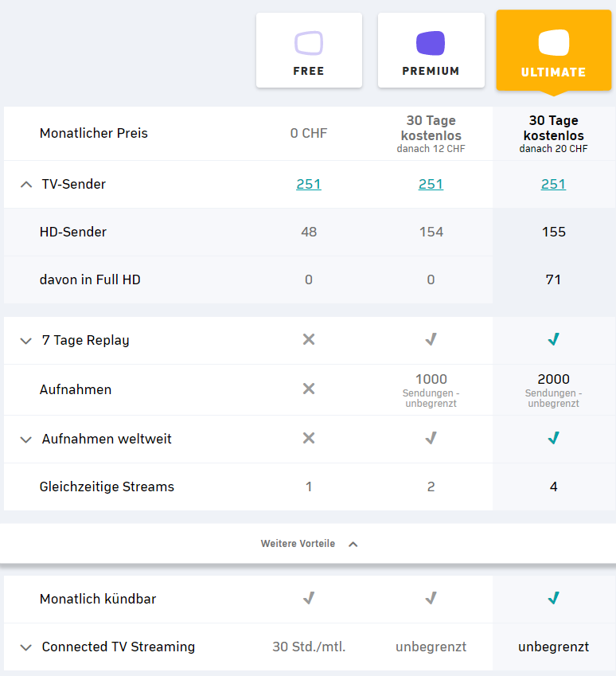616x676 pixels.
Task: Select the PREMIUM plan tab
Action: point(431,50)
